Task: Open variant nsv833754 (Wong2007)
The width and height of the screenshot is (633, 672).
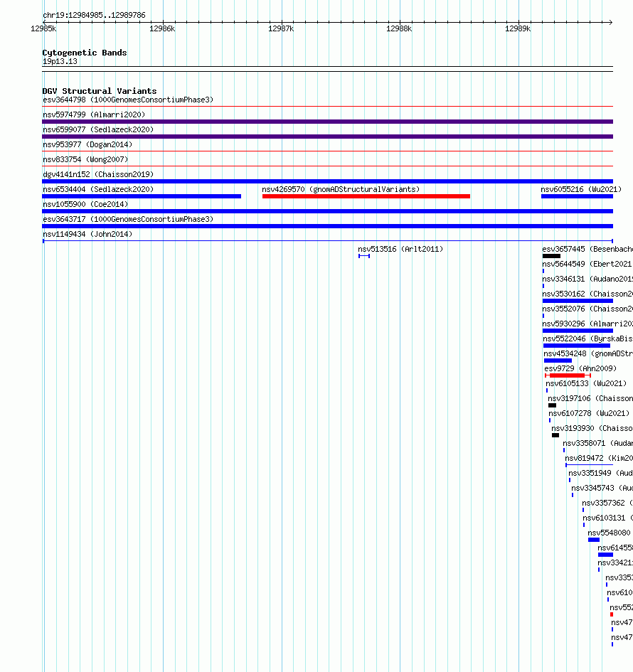Action: (85, 159)
